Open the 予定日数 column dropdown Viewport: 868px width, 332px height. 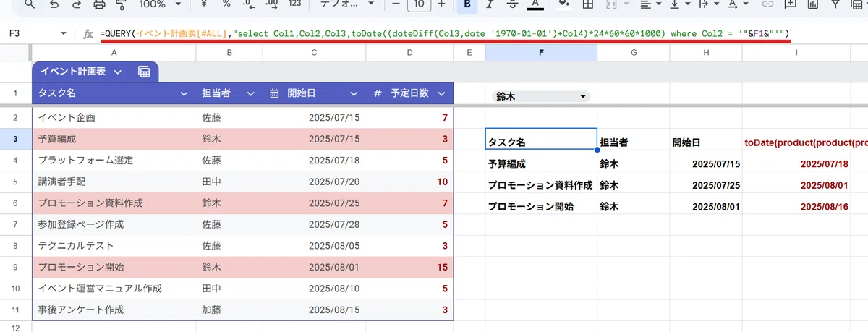pos(441,93)
